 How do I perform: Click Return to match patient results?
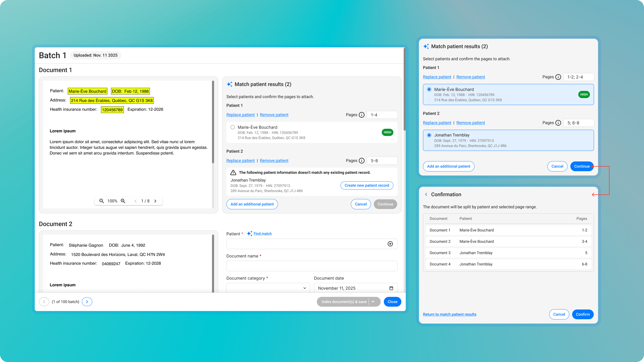450,314
